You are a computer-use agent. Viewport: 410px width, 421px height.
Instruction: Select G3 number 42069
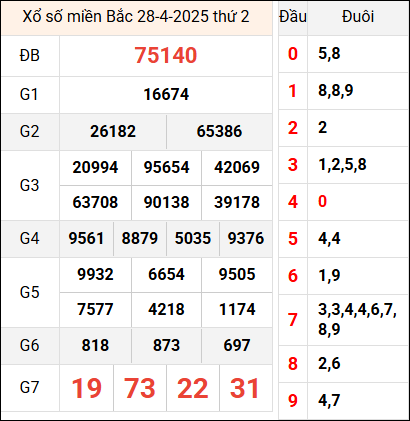tap(237, 167)
